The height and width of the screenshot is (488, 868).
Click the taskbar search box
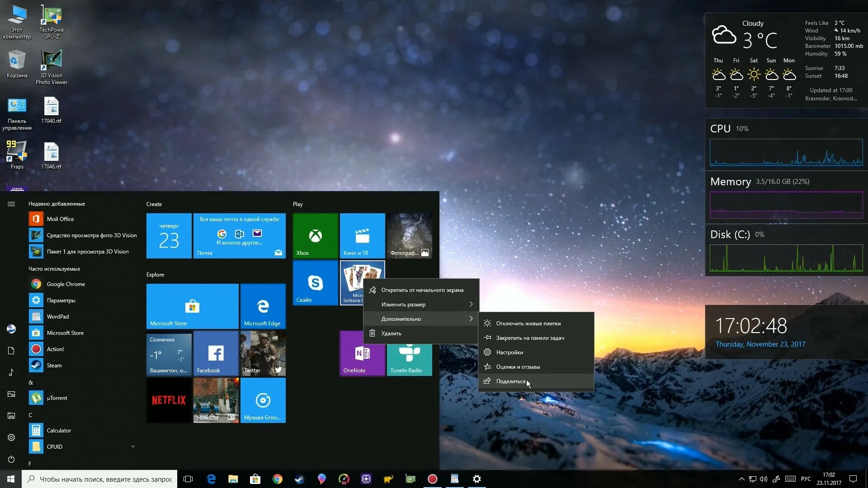[x=99, y=479]
